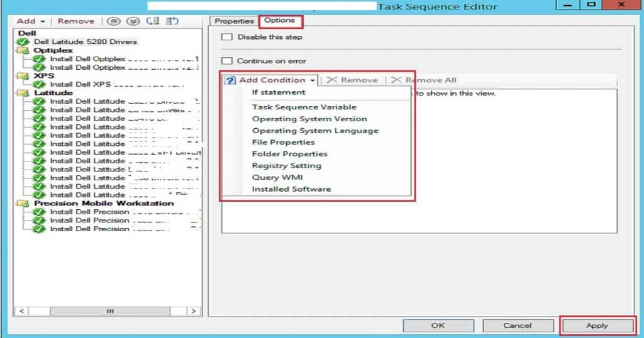The image size is (644, 338).
Task: Click Remove in the left toolbar
Action: [76, 21]
